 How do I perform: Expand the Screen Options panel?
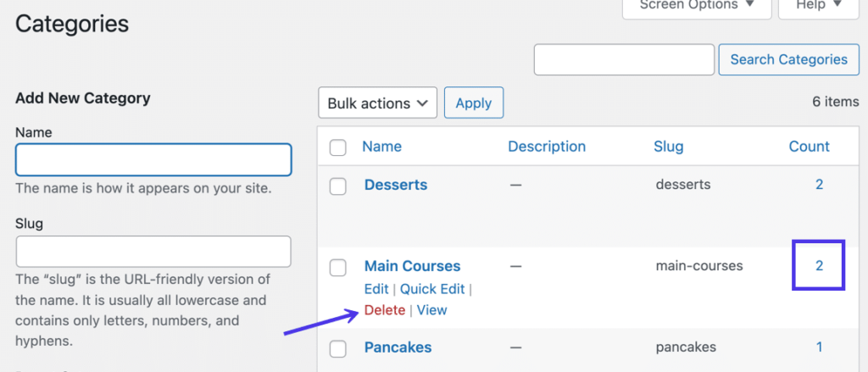click(x=697, y=6)
